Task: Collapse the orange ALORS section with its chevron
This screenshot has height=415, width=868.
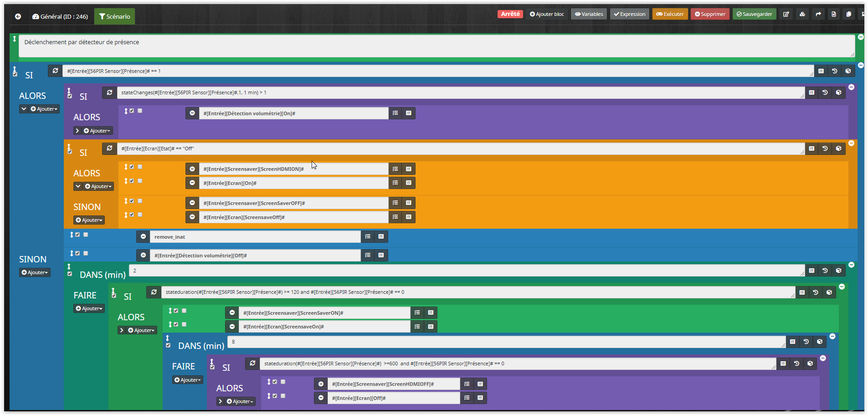Action: tap(78, 186)
